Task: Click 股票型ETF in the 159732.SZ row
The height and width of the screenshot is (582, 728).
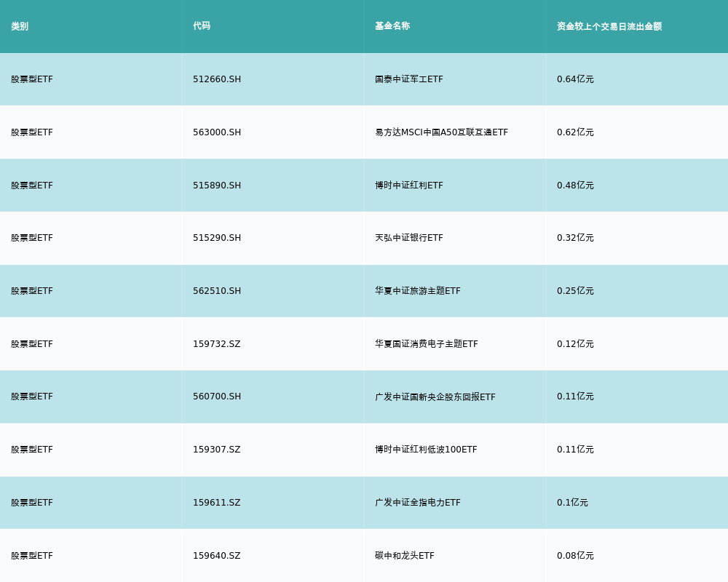Action: tap(32, 344)
